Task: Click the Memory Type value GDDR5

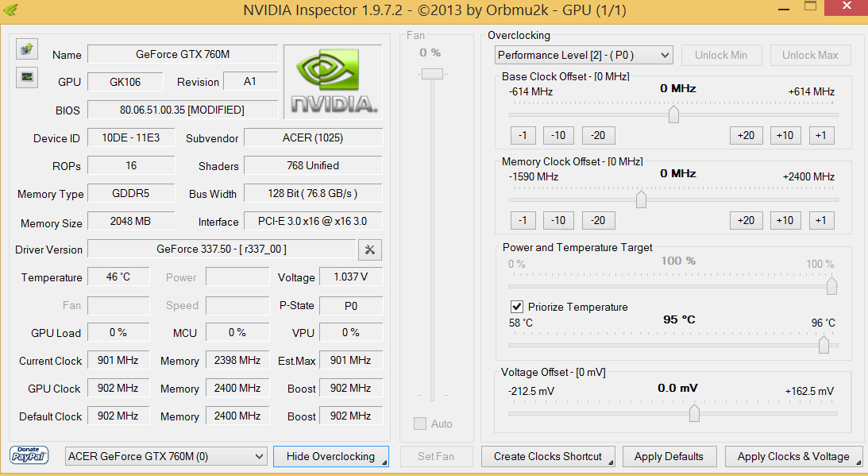Action: click(131, 193)
